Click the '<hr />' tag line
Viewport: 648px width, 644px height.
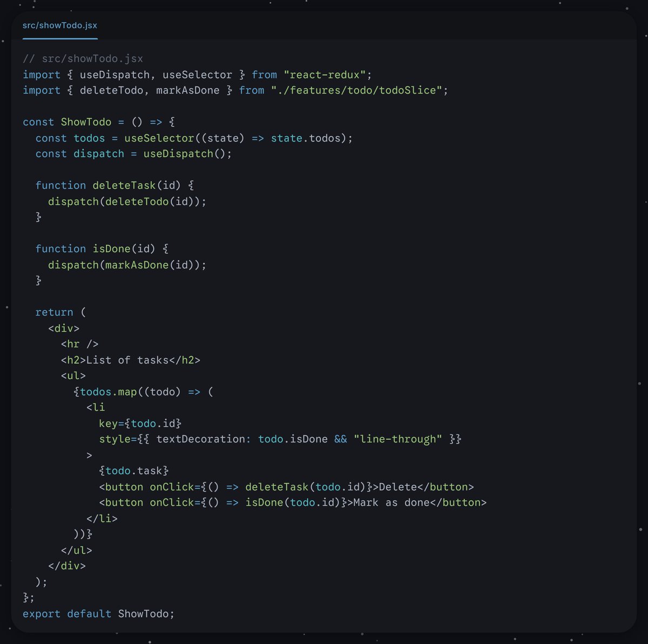click(x=80, y=344)
